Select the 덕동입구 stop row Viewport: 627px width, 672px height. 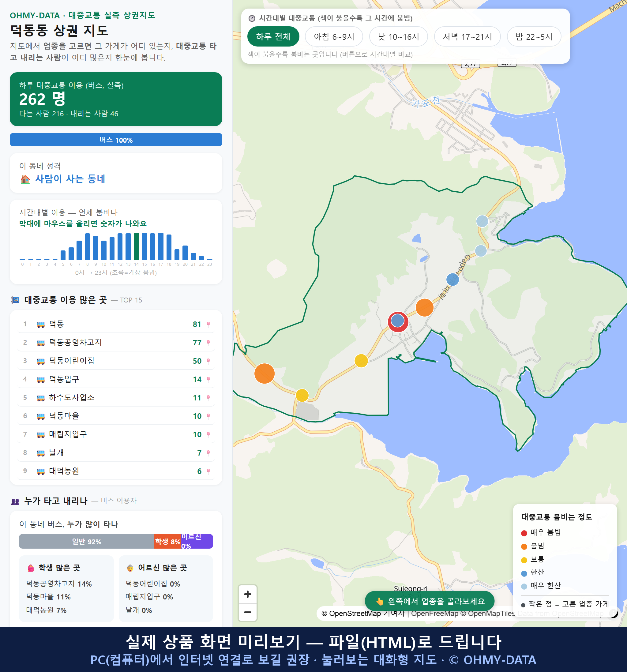[x=116, y=379]
